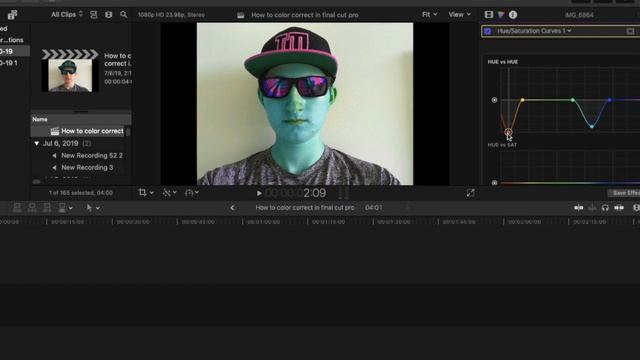Show the Video inspector filmstrip icon
Image resolution: width=640 pixels, height=360 pixels.
(x=489, y=15)
